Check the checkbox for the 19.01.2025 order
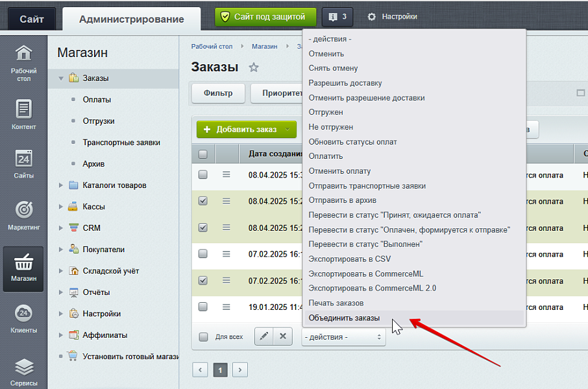Image resolution: width=588 pixels, height=389 pixels. pos(203,307)
